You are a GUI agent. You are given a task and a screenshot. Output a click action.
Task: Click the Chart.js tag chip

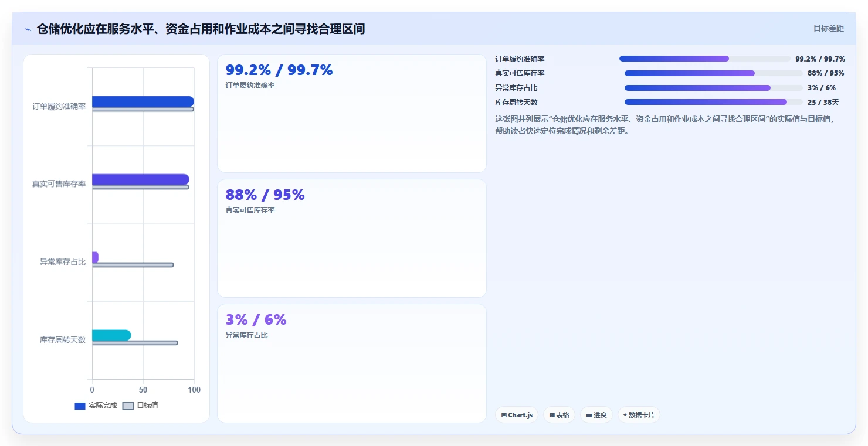point(517,415)
